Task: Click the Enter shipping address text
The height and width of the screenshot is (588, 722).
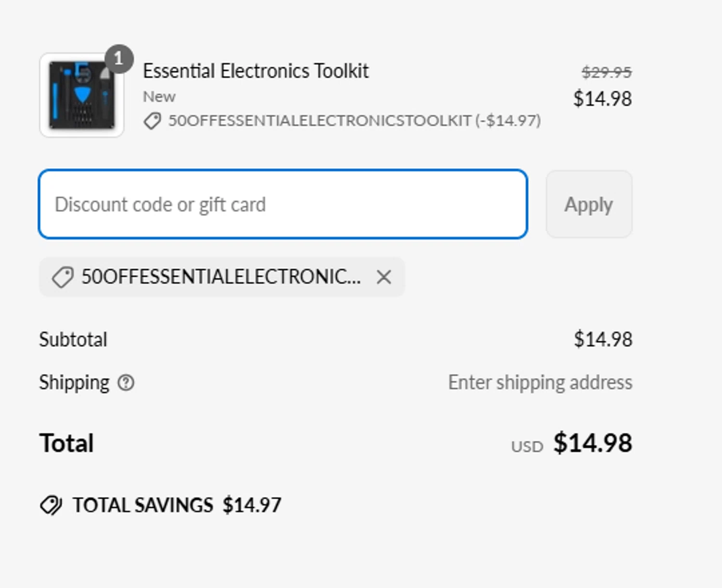Action: coord(540,383)
